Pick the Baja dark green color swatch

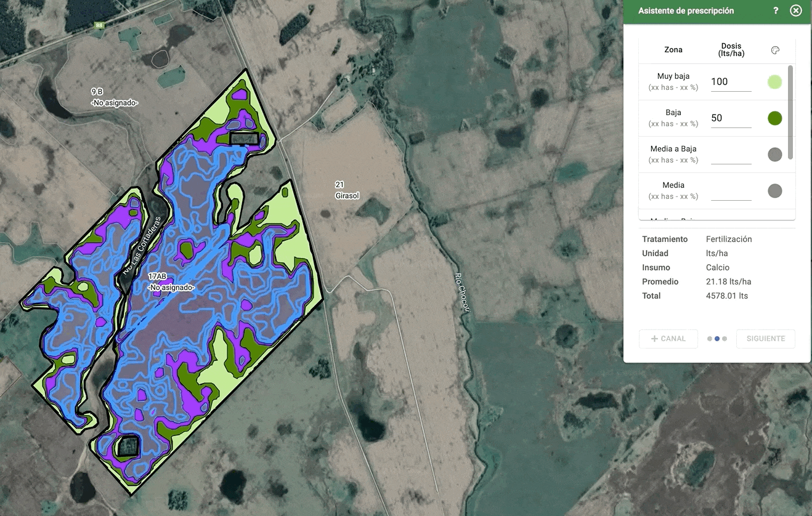775,118
